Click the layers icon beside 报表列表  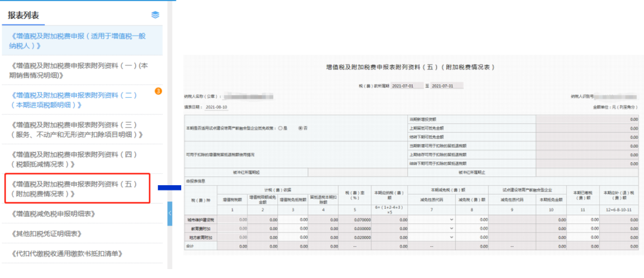coord(155,15)
